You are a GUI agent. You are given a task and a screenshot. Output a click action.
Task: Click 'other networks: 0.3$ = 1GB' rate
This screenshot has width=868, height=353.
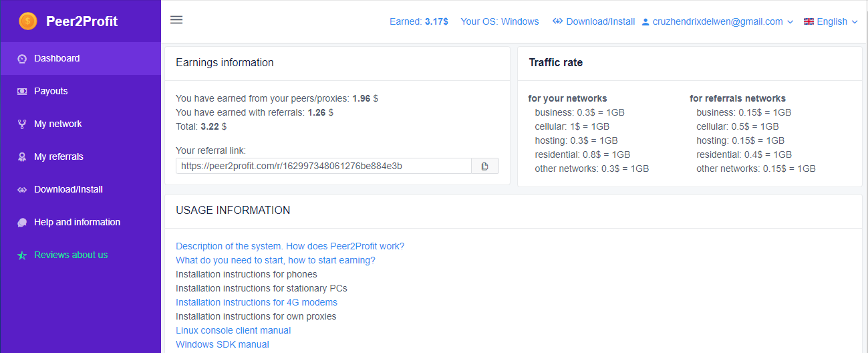tap(592, 168)
